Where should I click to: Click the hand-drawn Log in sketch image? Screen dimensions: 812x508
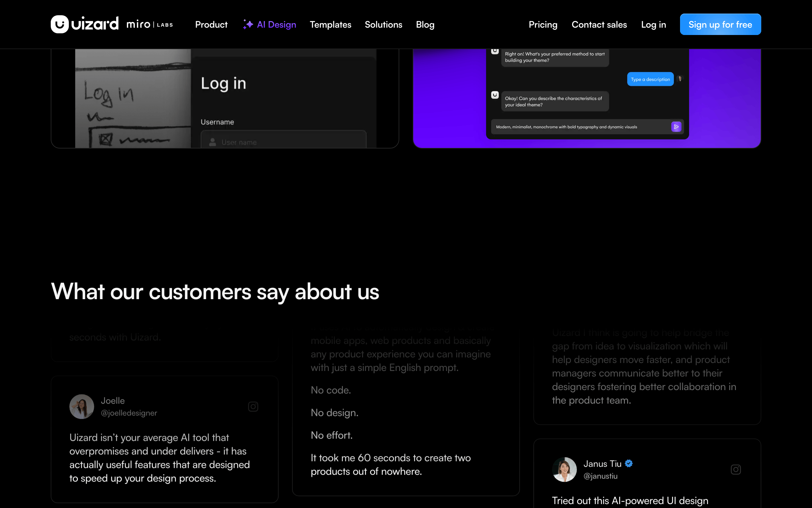133,98
